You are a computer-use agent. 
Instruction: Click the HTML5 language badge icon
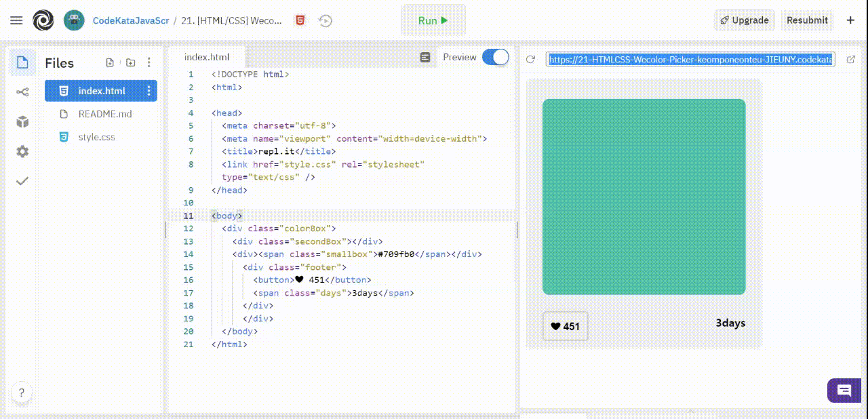pos(300,20)
